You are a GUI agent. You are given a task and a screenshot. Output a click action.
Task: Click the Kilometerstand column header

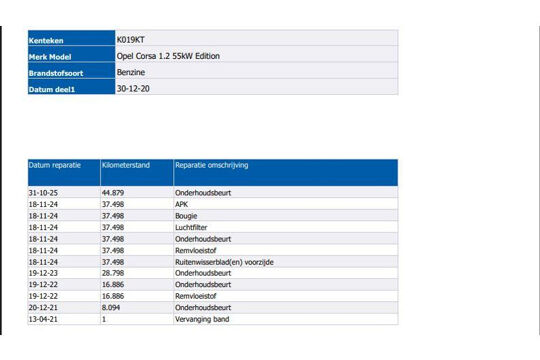tap(137, 172)
